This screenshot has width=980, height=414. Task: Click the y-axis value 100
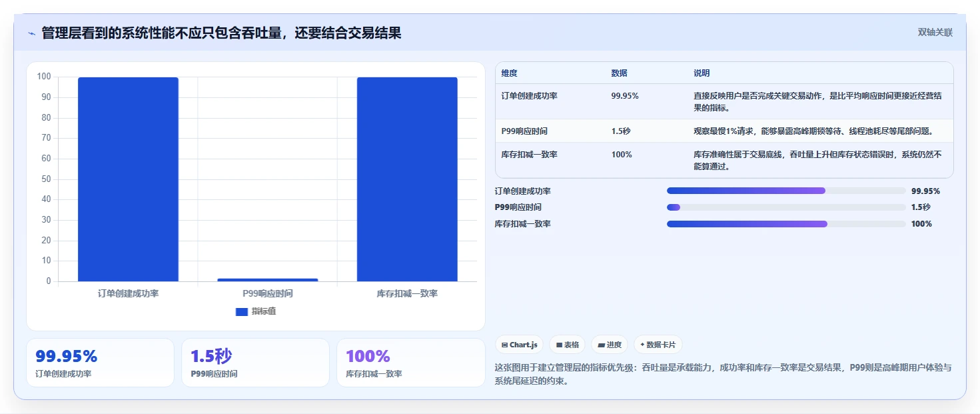[x=44, y=77]
